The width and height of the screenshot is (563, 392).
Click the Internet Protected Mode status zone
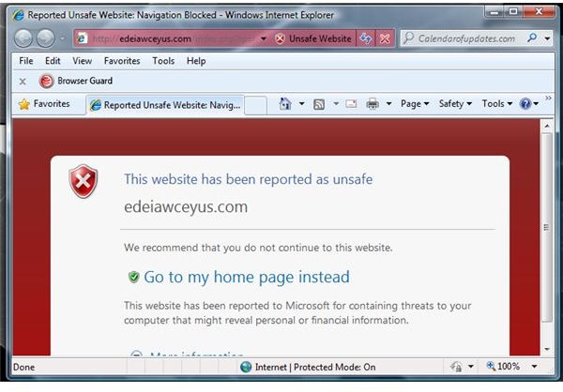pos(308,367)
